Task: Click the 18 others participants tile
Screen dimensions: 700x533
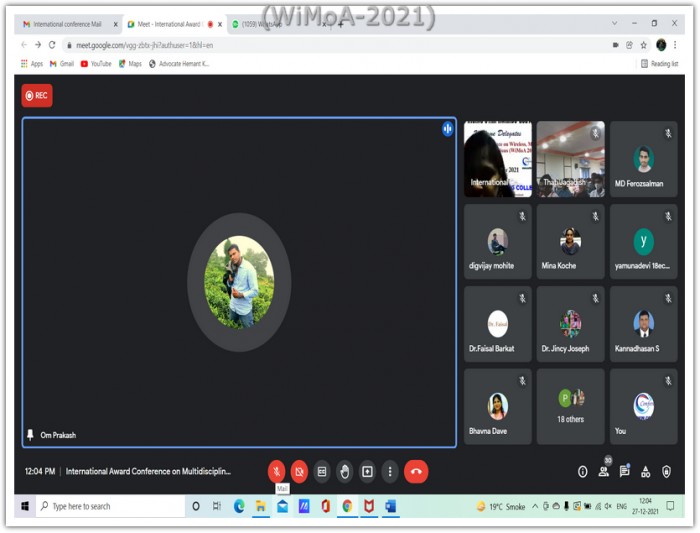Action: tap(571, 406)
